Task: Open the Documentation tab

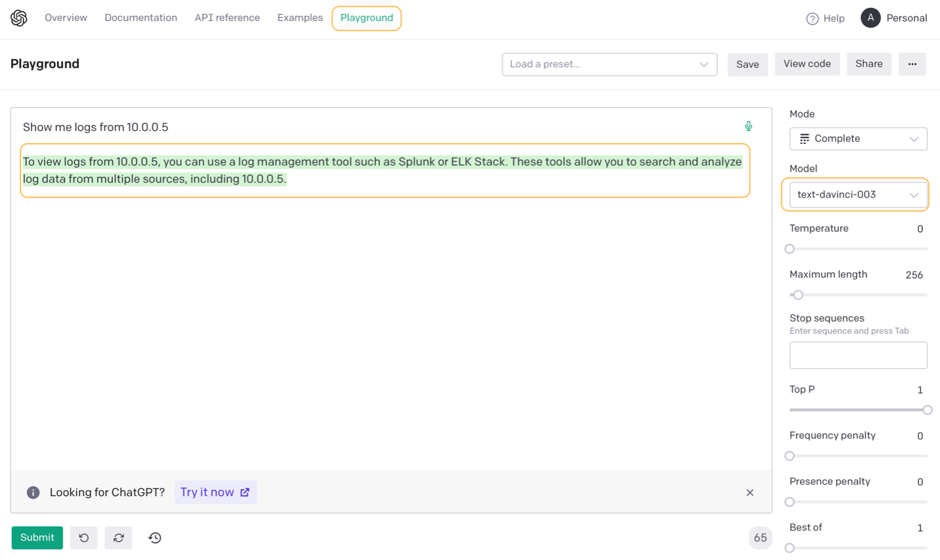Action: click(x=141, y=18)
